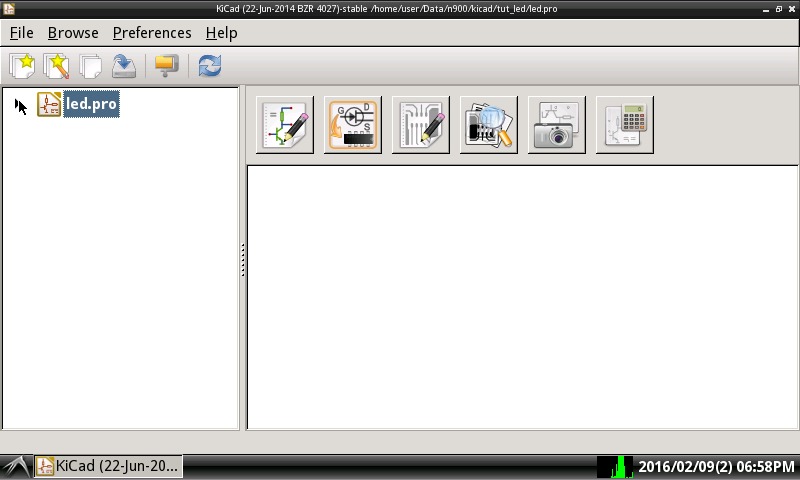Click the open existing project icon
Viewport: 800px width, 480px height.
pyautogui.click(x=90, y=66)
